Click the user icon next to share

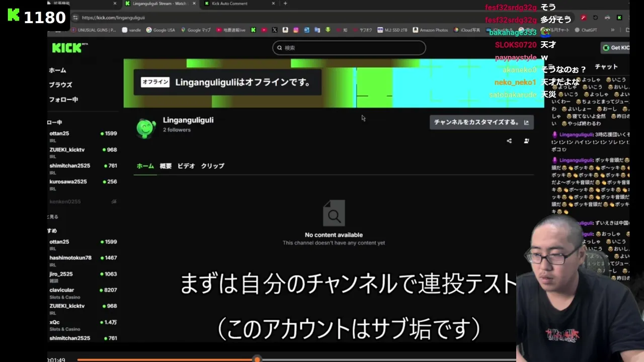tap(526, 141)
